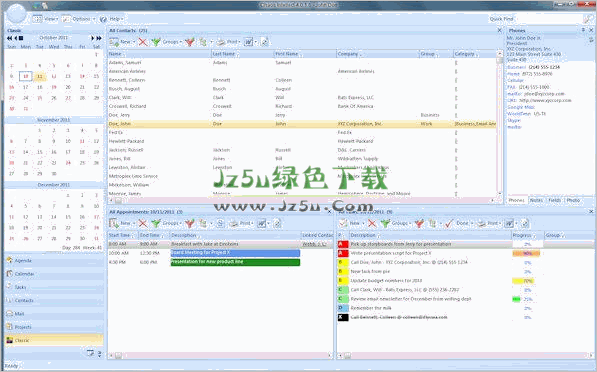Click green filter funnel in Tasks toolbar
The height and width of the screenshot is (372, 597).
pyautogui.click(x=385, y=223)
